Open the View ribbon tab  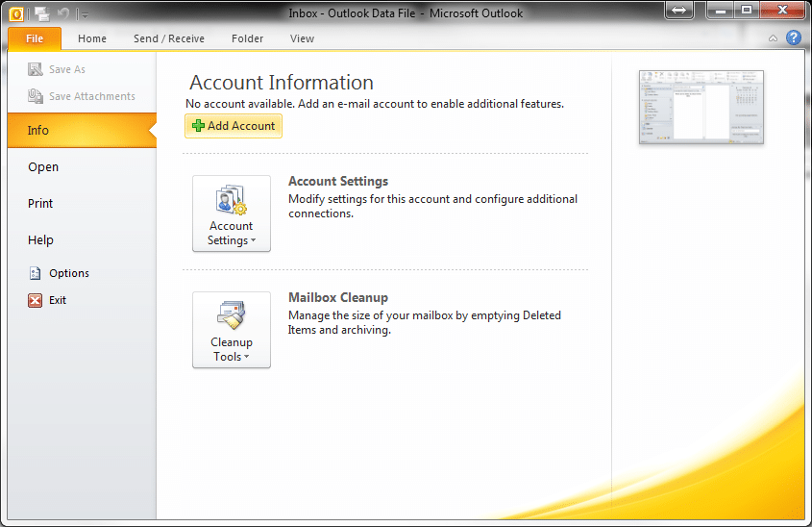point(302,38)
